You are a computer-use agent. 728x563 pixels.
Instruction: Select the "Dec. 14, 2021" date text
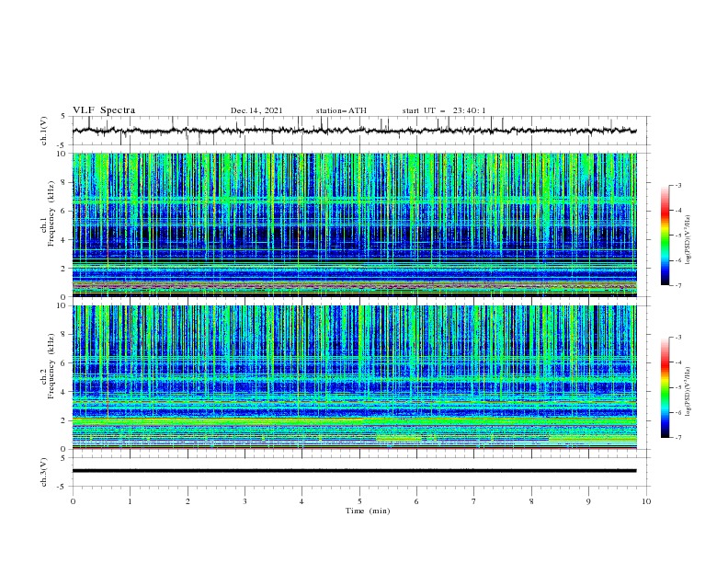point(256,110)
